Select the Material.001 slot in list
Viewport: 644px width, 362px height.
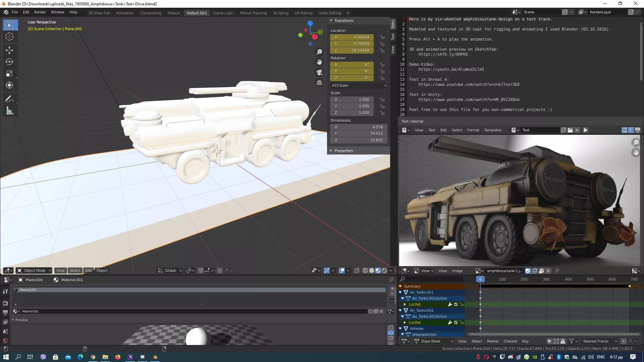(199, 290)
